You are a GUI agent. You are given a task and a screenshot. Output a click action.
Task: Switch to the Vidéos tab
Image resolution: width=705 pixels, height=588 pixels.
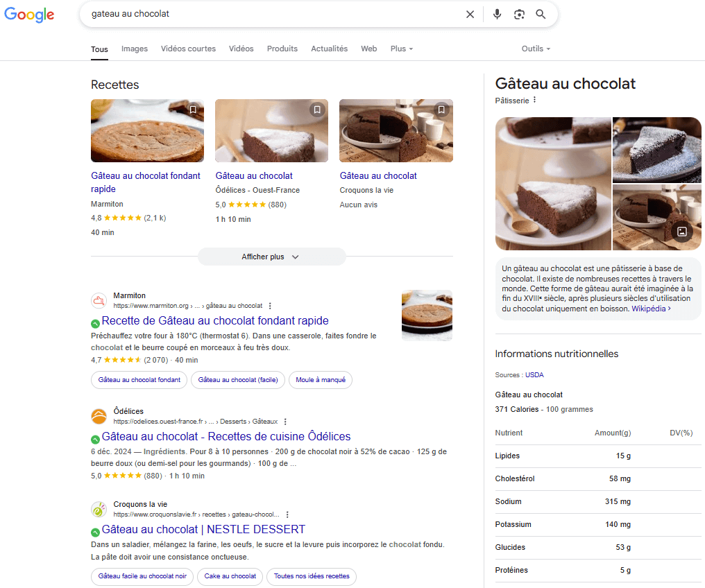click(x=241, y=49)
